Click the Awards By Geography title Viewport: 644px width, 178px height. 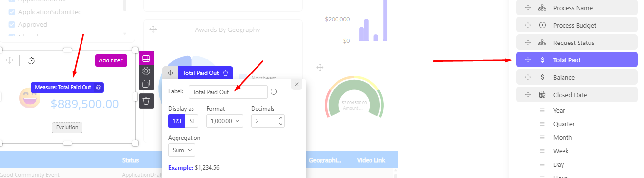point(227,30)
